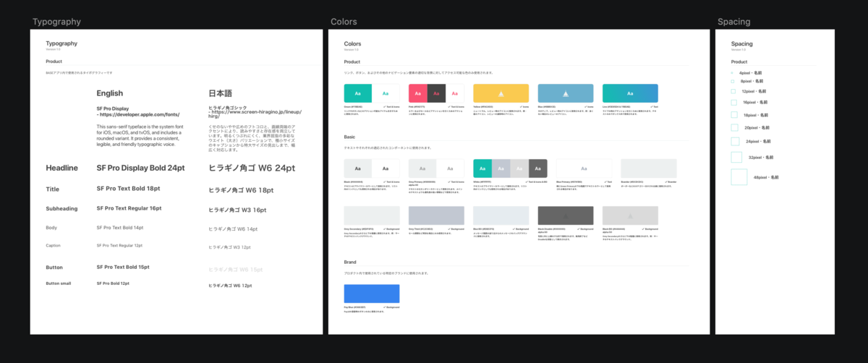Select the Title style label
The image size is (868, 363).
point(52,189)
